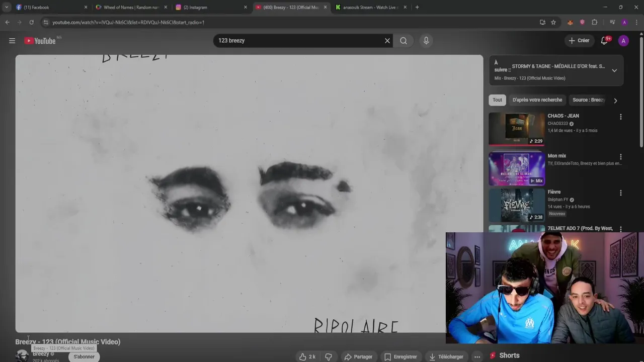Click the browser address bar URL
Image resolution: width=644 pixels, height=362 pixels.
click(x=128, y=22)
